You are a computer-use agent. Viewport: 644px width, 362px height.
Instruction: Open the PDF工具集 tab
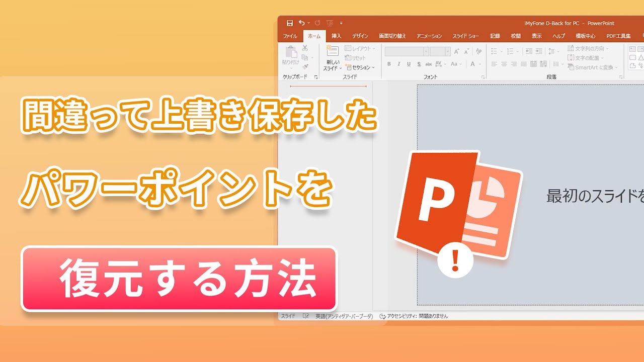click(x=618, y=36)
